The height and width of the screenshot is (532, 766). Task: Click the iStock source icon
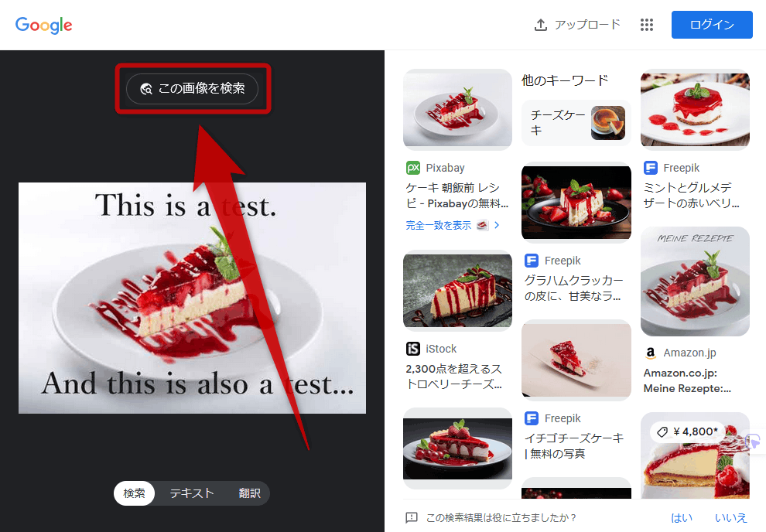pyautogui.click(x=413, y=349)
